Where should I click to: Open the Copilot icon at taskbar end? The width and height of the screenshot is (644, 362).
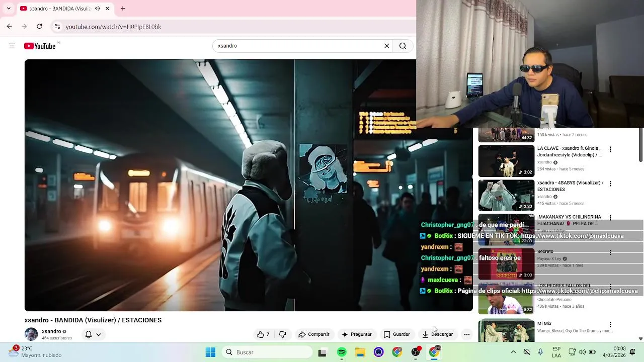[633, 352]
